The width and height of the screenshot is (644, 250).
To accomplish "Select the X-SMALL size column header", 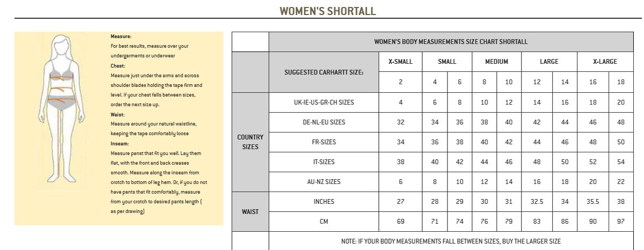I will [x=400, y=62].
